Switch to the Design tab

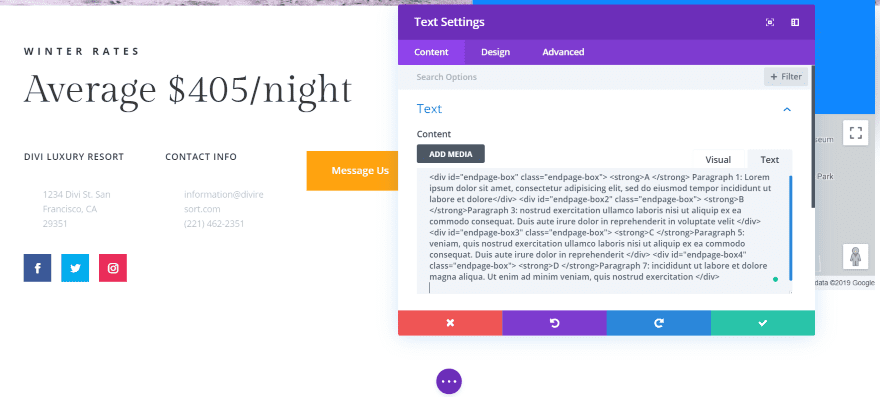click(x=496, y=52)
